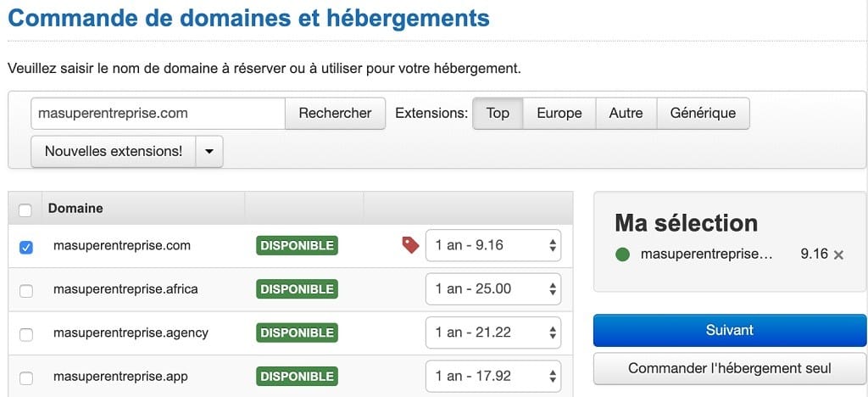Open the .app duration dropdown '1 an - 17.92'
The image size is (868, 397).
pos(492,376)
